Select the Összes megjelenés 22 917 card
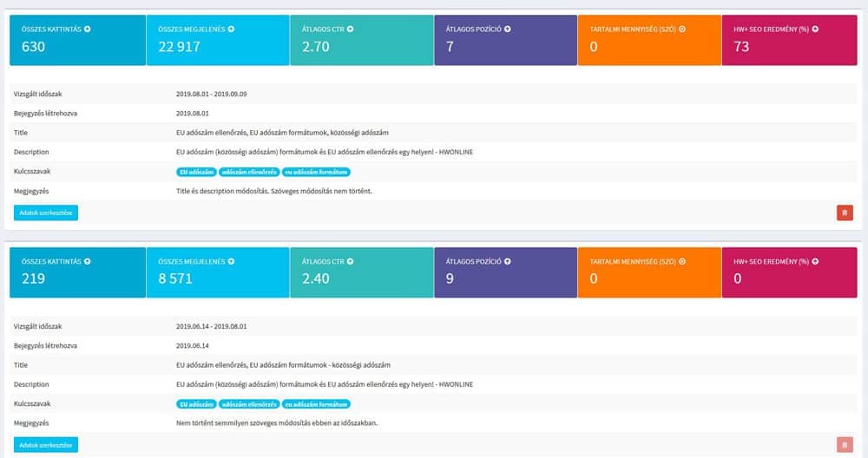 218,41
